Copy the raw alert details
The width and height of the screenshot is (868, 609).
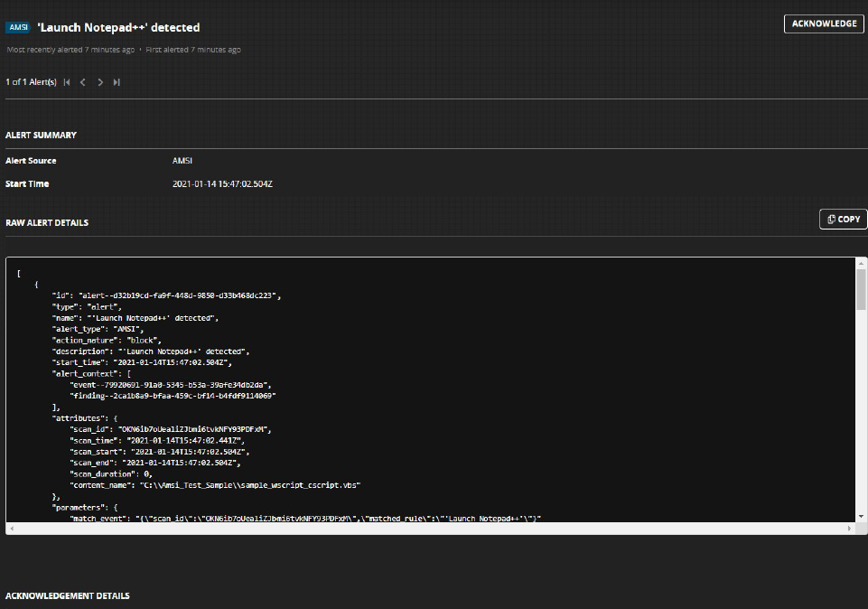pos(843,220)
